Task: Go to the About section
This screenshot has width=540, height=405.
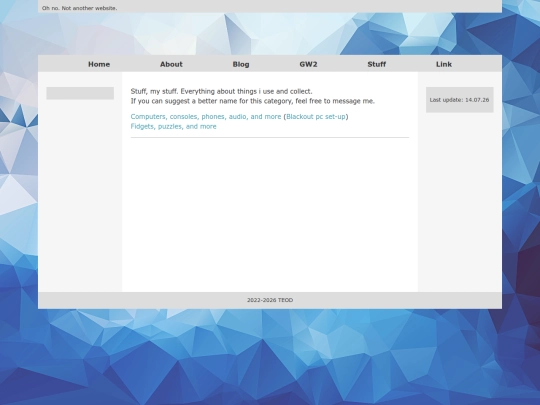Action: 171,64
